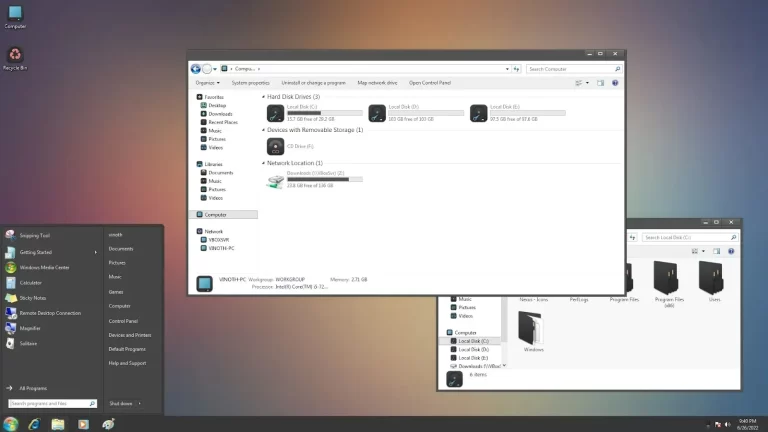Click the Downloads (Z:) usage bar
The image size is (768, 432).
[x=325, y=179]
